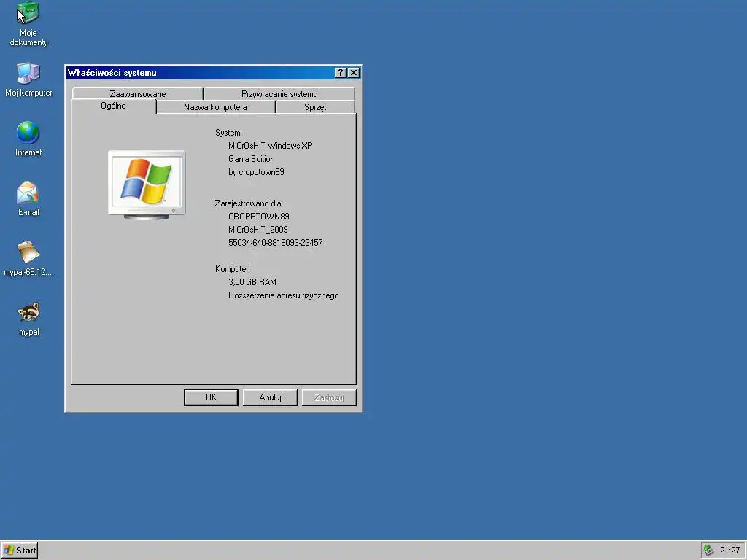The width and height of the screenshot is (747, 560).
Task: Select the Ogólne tab
Action: tap(113, 106)
